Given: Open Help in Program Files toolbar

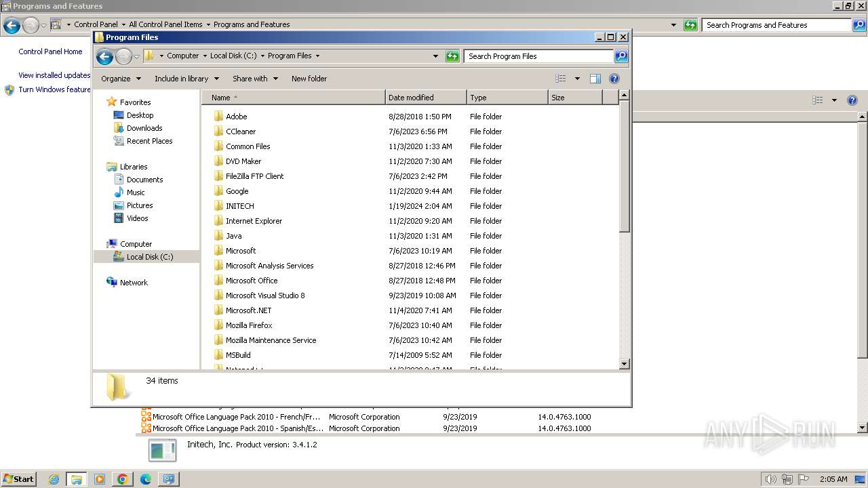Looking at the screenshot, I should click(614, 79).
